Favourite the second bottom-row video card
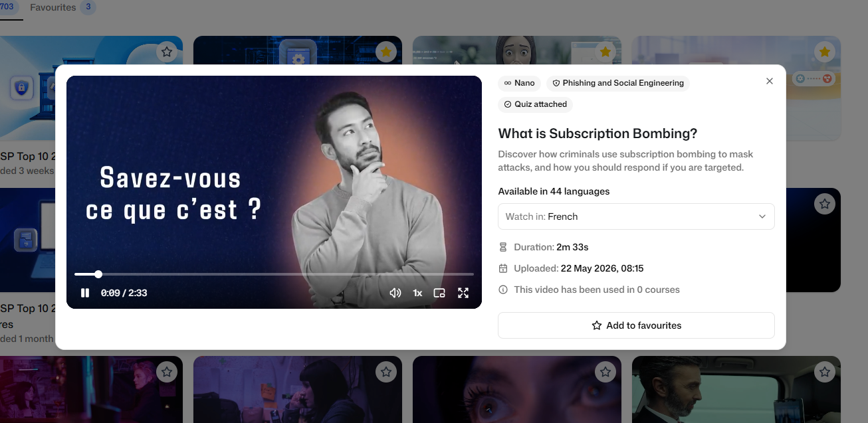The width and height of the screenshot is (868, 423). click(x=385, y=372)
